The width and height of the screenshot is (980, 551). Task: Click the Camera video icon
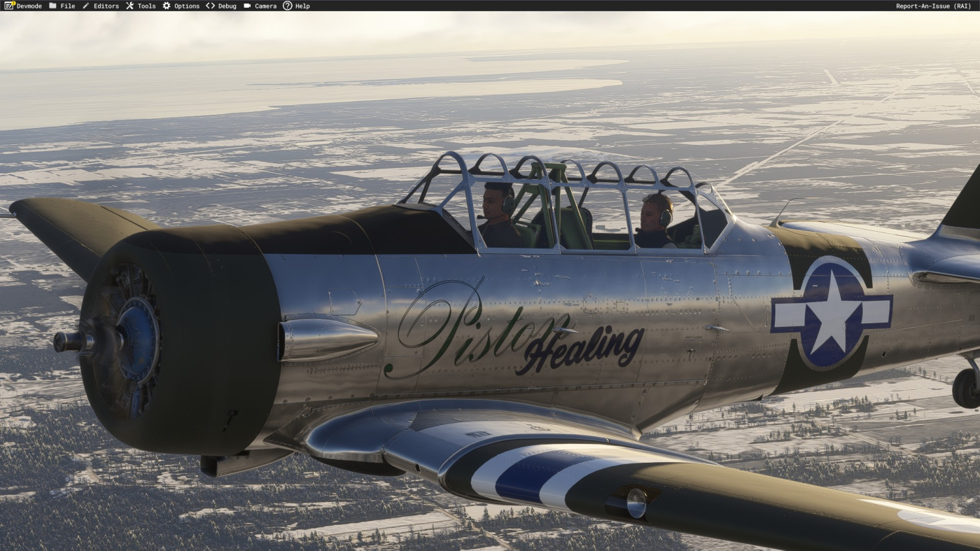pyautogui.click(x=247, y=6)
